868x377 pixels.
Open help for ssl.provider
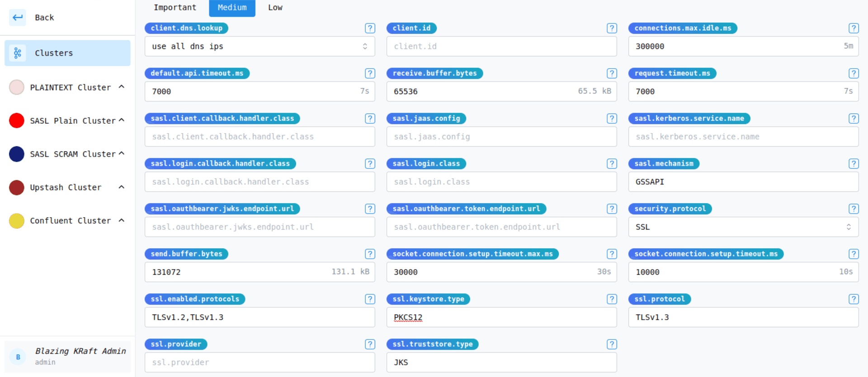point(370,344)
